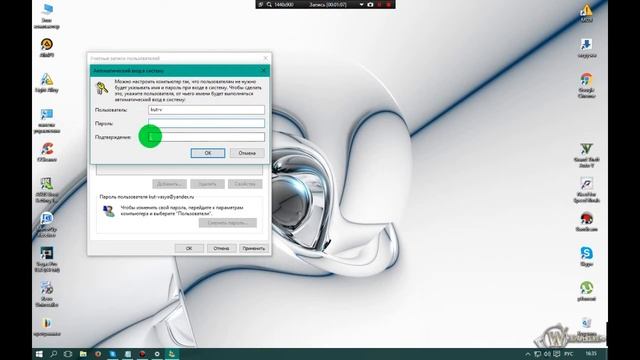Open the recording bar dropdown arrow

(x=361, y=4)
